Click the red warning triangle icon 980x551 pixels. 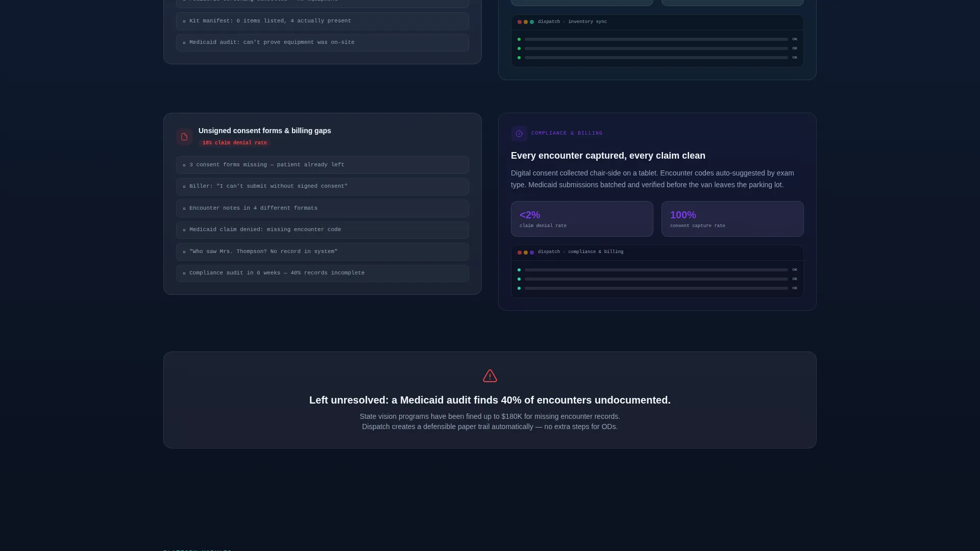(490, 376)
